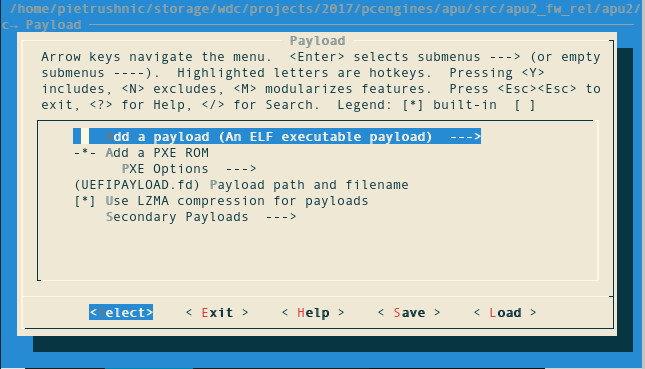Click the 'Payload' breadcrumb at top left
Image resolution: width=645 pixels, height=369 pixels.
pos(53,25)
